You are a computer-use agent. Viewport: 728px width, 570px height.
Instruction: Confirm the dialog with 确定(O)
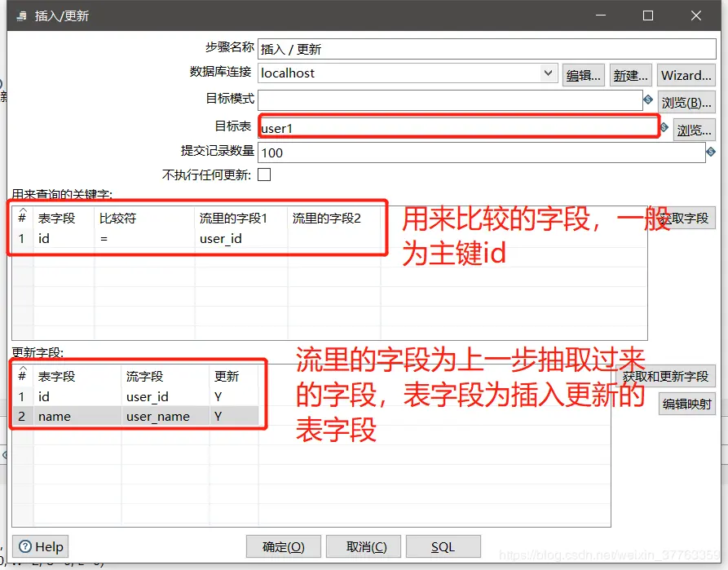point(283,546)
